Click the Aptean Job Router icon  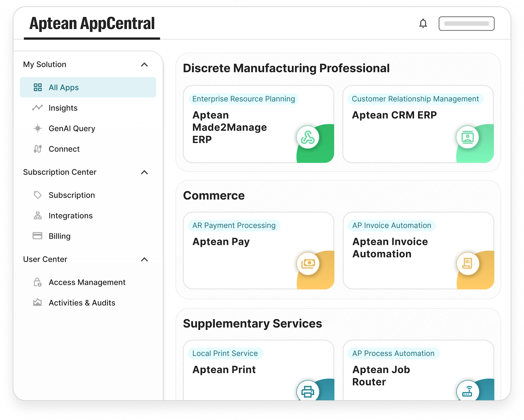[468, 391]
